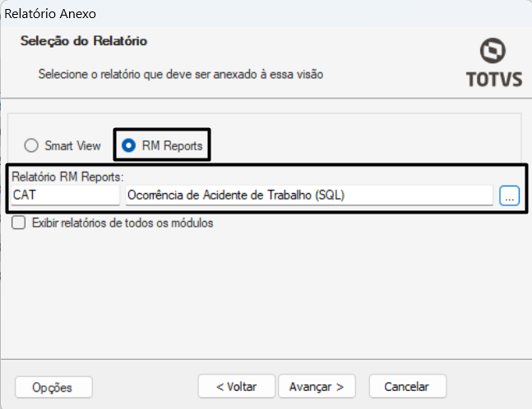Screen dimensions: 532x409
Task: Open report lookup with the ellipsis button
Action: [x=509, y=195]
